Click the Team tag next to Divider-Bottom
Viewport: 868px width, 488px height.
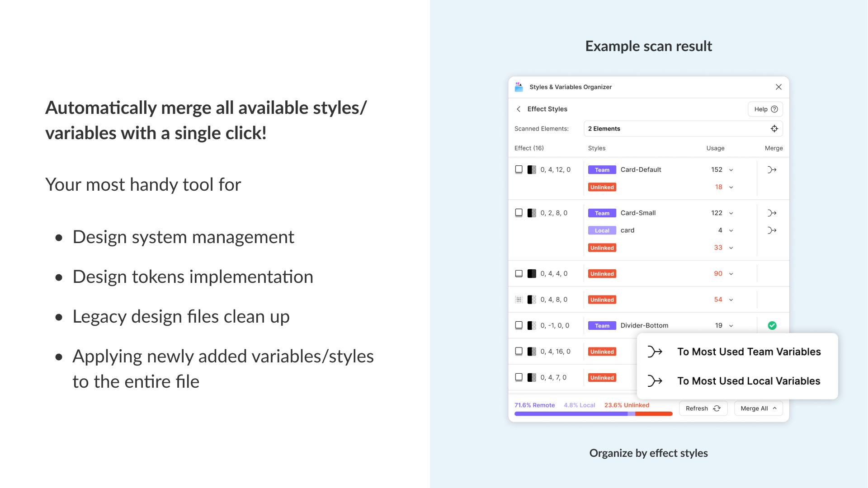pyautogui.click(x=602, y=326)
